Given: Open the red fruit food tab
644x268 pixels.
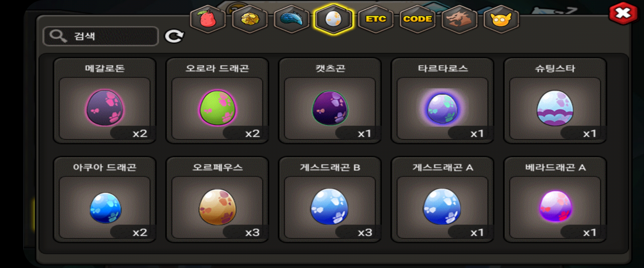Looking at the screenshot, I should (x=208, y=19).
